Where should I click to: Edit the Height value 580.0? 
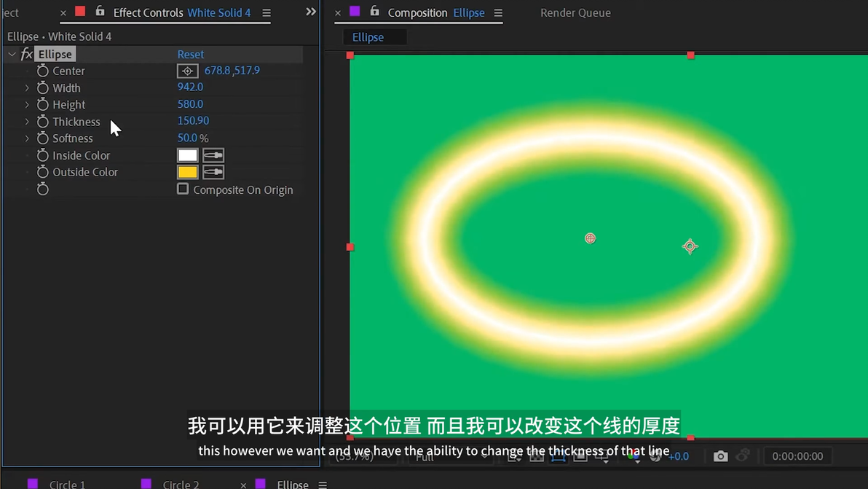(190, 104)
